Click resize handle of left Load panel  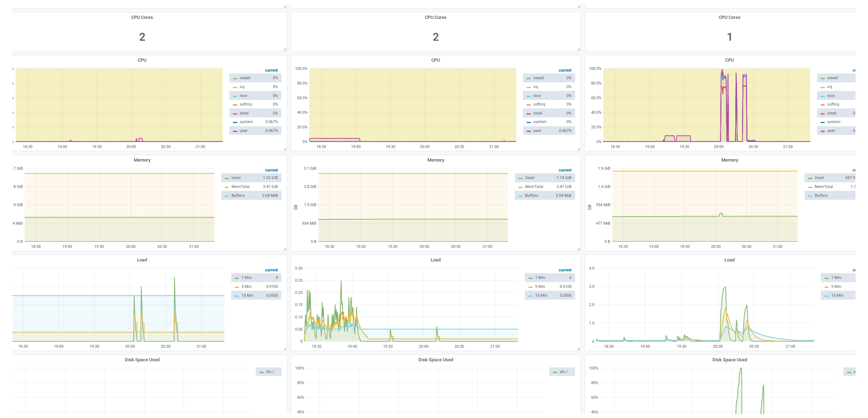coord(285,349)
